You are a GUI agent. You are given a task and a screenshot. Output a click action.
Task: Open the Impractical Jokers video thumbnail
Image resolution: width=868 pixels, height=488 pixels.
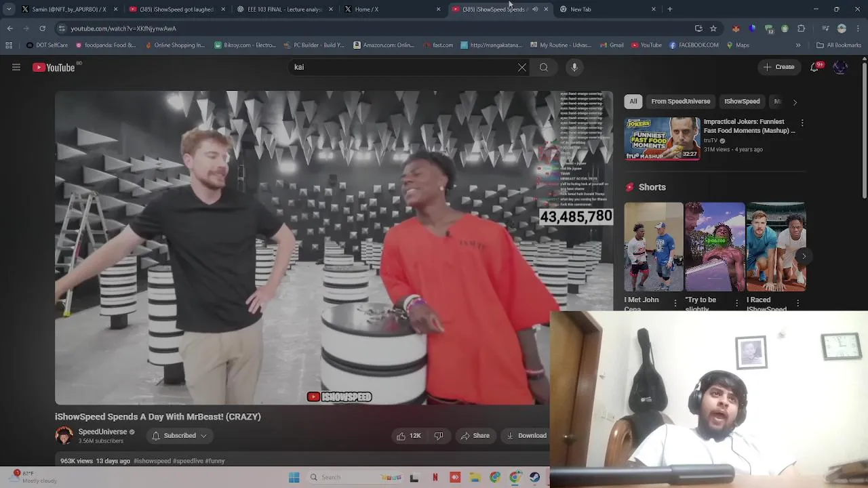pos(663,138)
